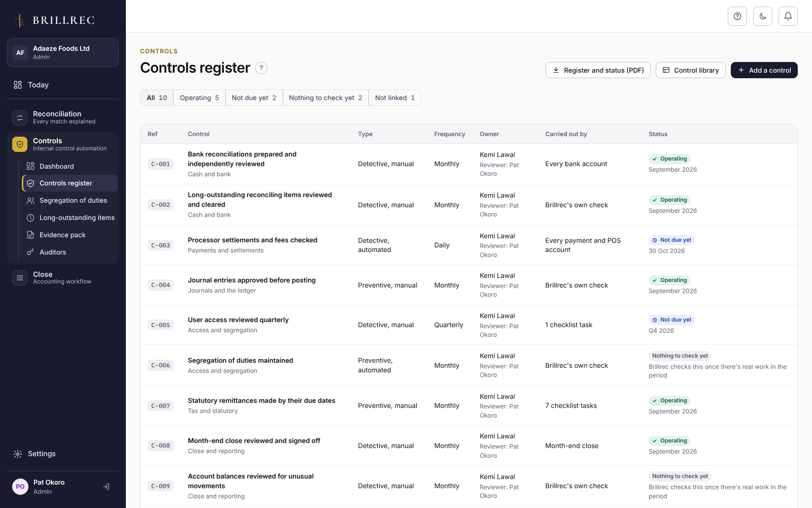The height and width of the screenshot is (508, 812).
Task: Click the question mark beside Controls register
Action: click(x=261, y=68)
